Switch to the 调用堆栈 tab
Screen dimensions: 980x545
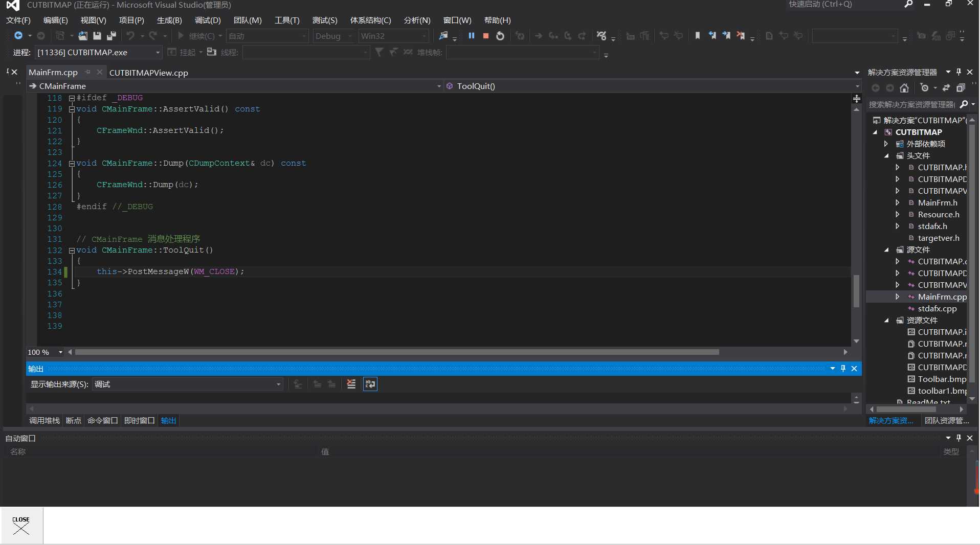[44, 420]
